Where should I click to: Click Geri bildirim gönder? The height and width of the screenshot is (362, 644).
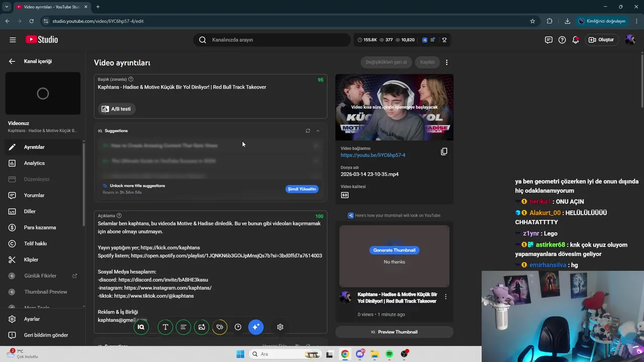[x=42, y=335]
